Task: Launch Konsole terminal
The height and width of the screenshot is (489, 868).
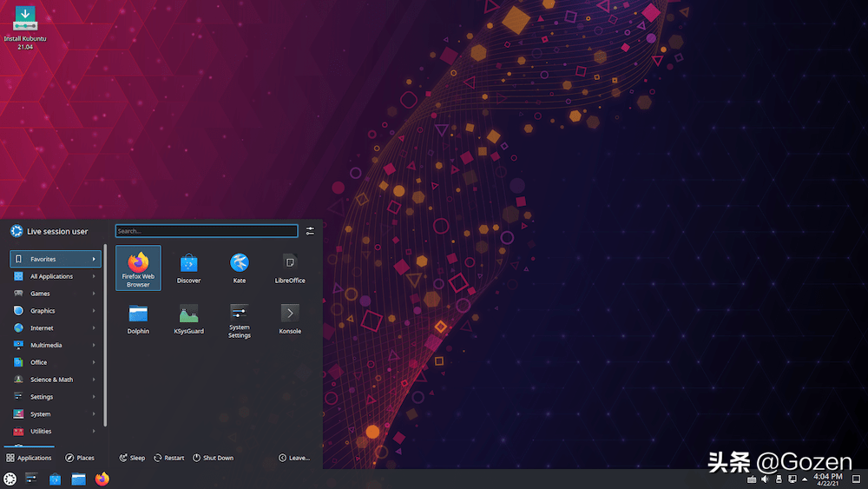Action: 290,319
